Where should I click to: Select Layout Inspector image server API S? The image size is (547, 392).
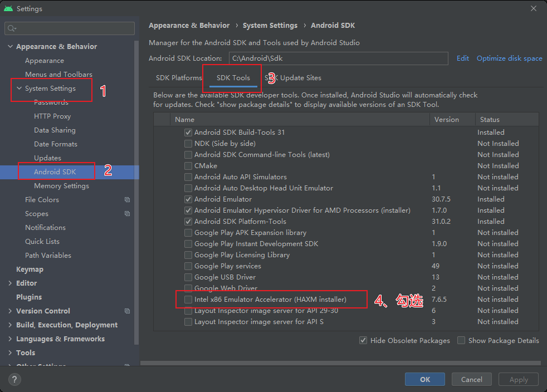coord(259,321)
